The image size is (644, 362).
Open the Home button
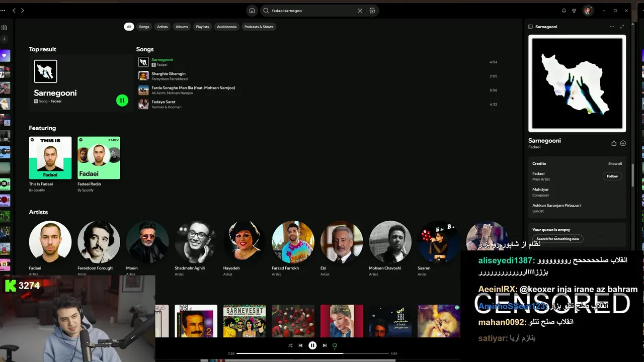(252, 11)
